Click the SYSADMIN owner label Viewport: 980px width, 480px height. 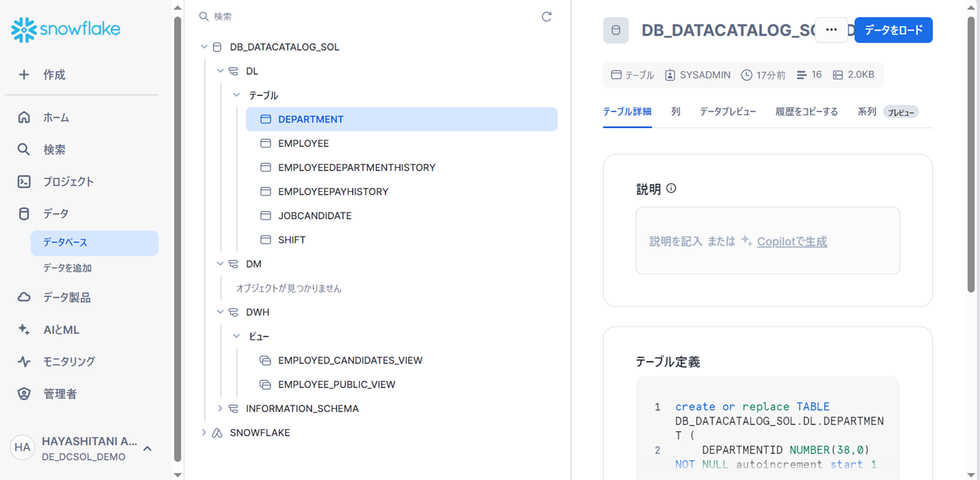[705, 75]
